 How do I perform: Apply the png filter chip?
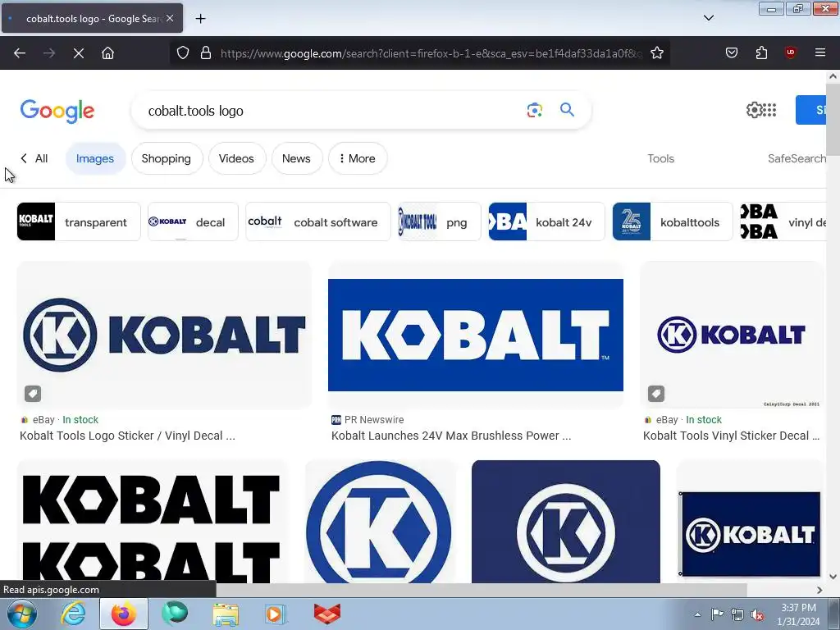click(x=440, y=221)
